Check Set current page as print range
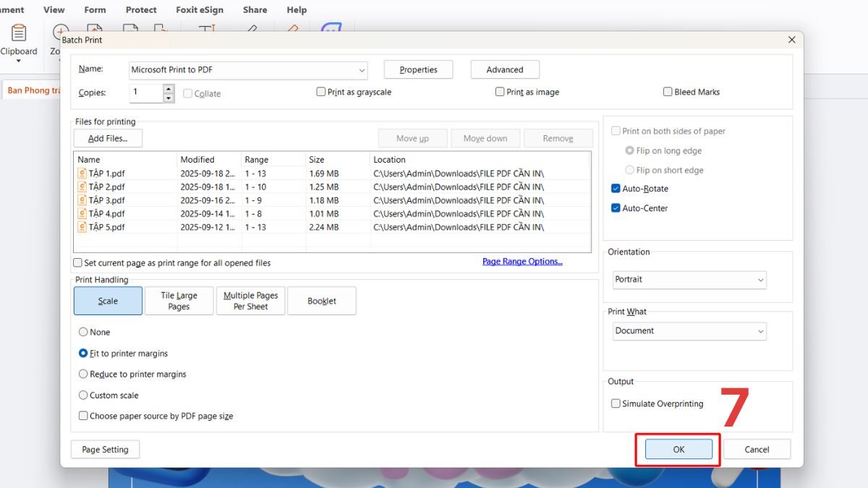 77,263
